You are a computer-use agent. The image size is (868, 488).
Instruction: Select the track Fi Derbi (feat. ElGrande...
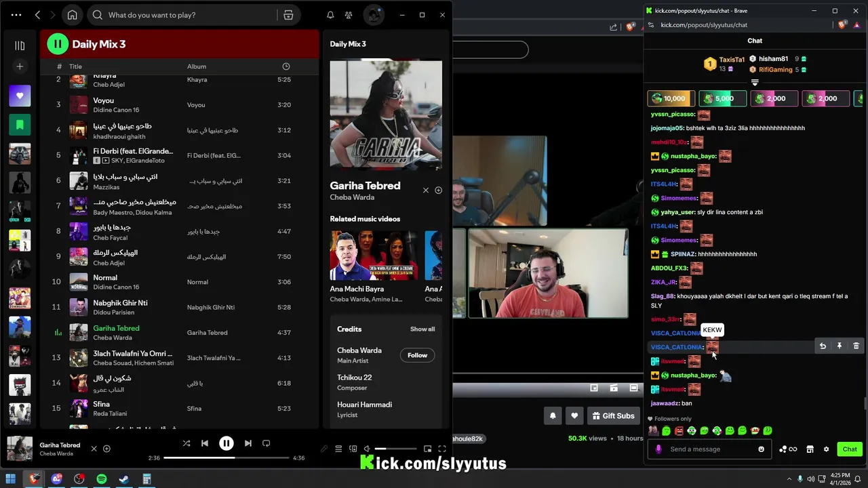point(179,155)
